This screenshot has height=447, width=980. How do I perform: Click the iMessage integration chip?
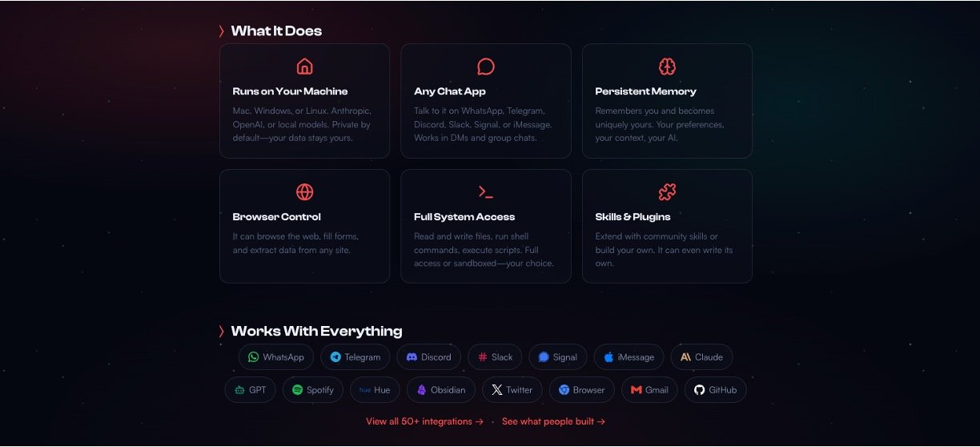(x=629, y=357)
